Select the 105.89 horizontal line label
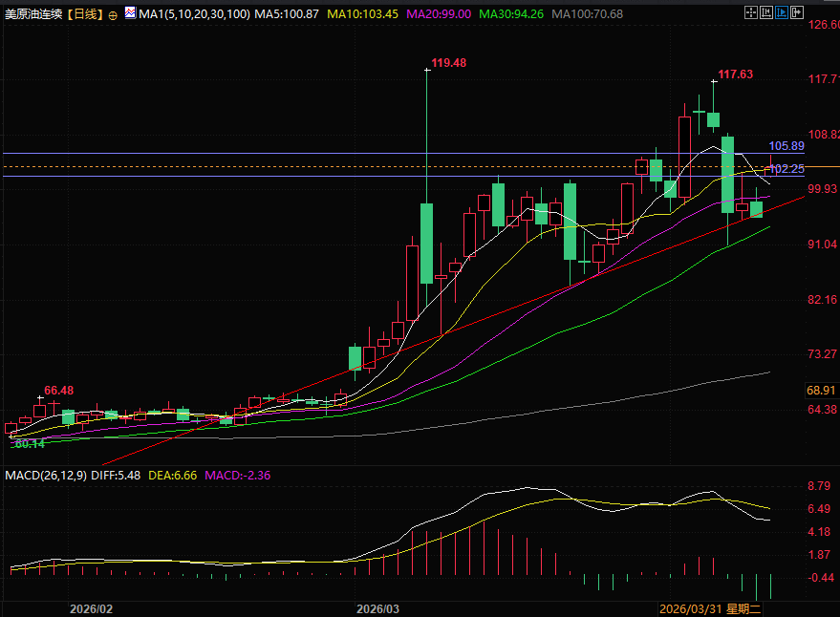This screenshot has width=840, height=617. tap(786, 146)
